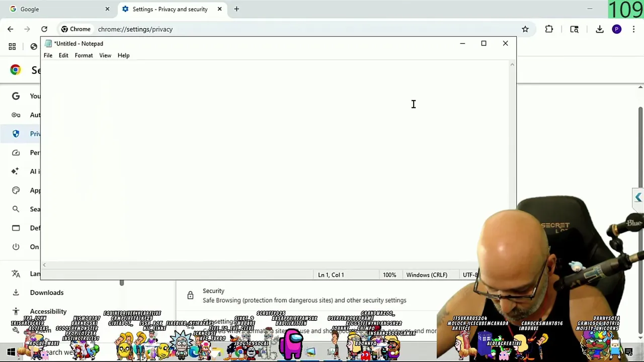Image resolution: width=644 pixels, height=362 pixels.
Task: Click the Chrome address bar URL
Action: click(x=135, y=29)
